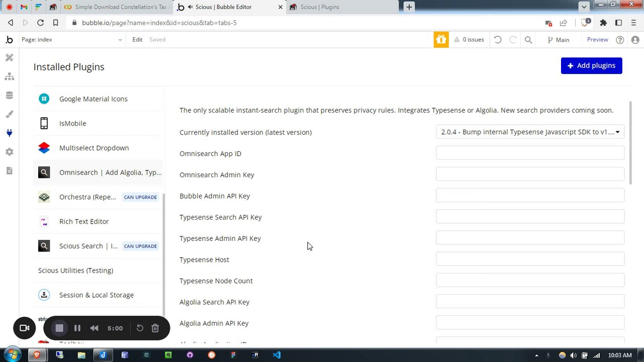Viewport: 644px width, 362px height.
Task: Open browser extensions puzzle icon
Action: [603, 23]
